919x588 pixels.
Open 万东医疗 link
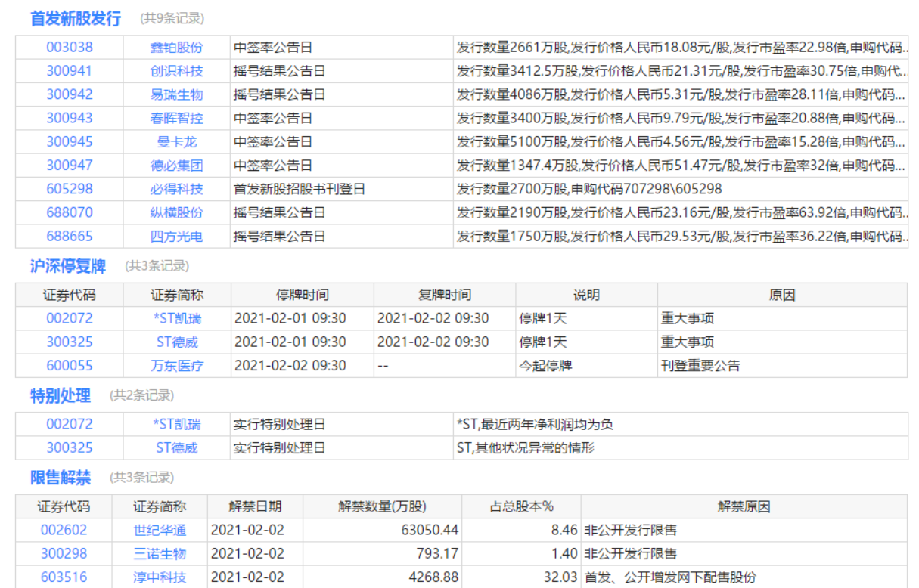tap(176, 366)
